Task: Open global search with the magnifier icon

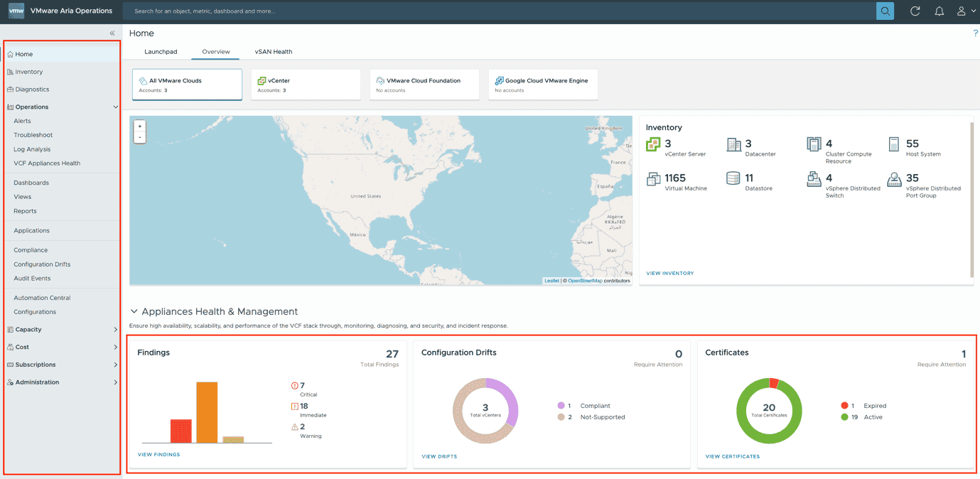Action: (884, 11)
